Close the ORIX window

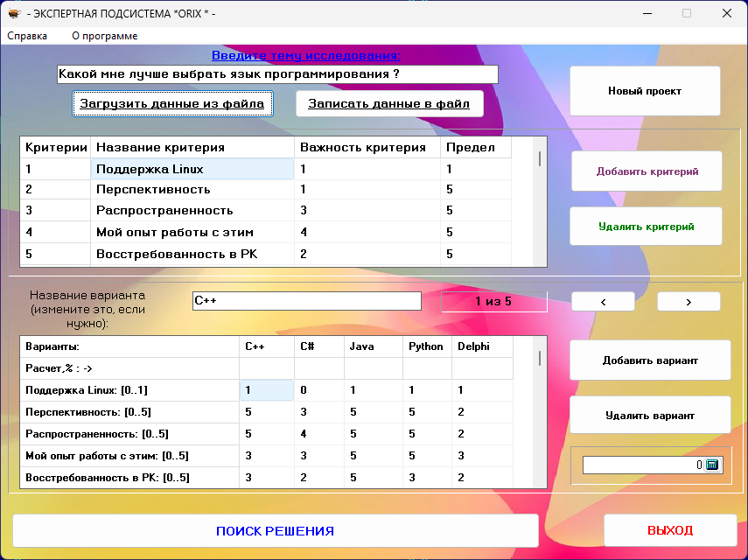coord(726,13)
